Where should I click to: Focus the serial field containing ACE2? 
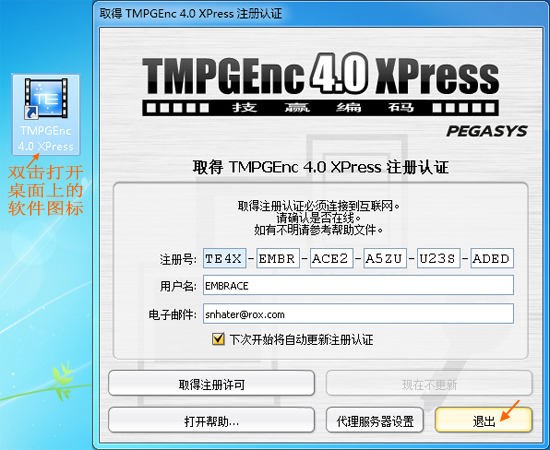coord(331,258)
